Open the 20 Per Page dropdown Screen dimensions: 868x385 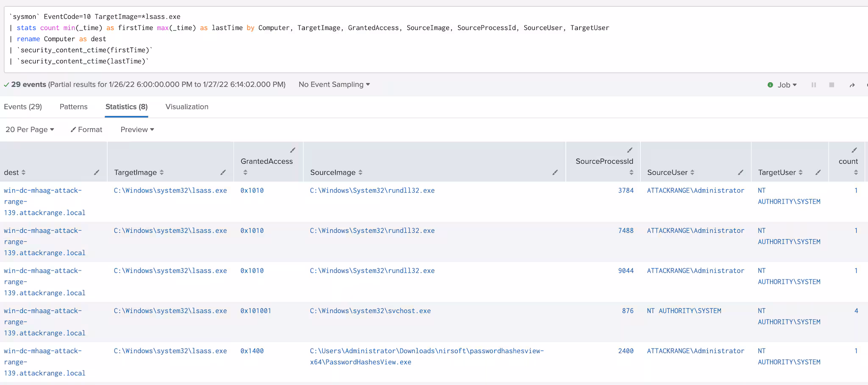(x=30, y=130)
